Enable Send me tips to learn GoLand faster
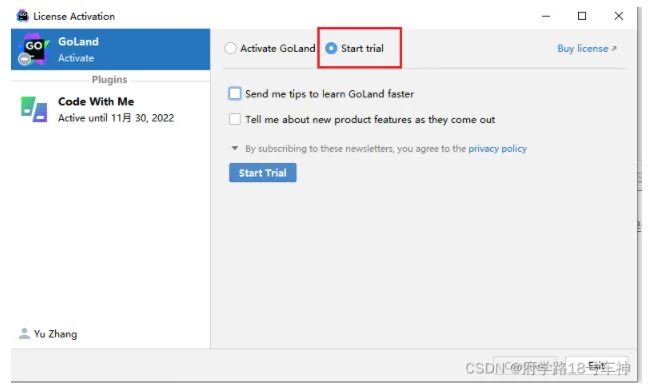The image size is (652, 387). (235, 94)
